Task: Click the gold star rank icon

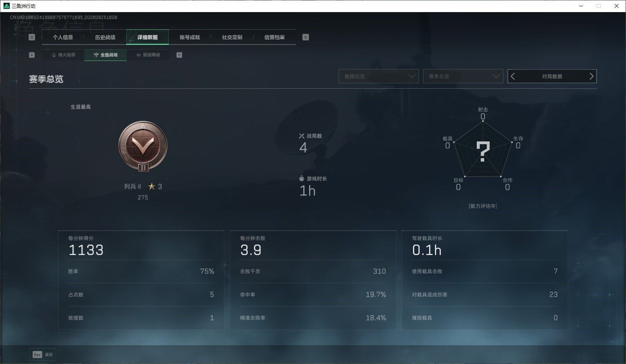Action: pos(152,187)
